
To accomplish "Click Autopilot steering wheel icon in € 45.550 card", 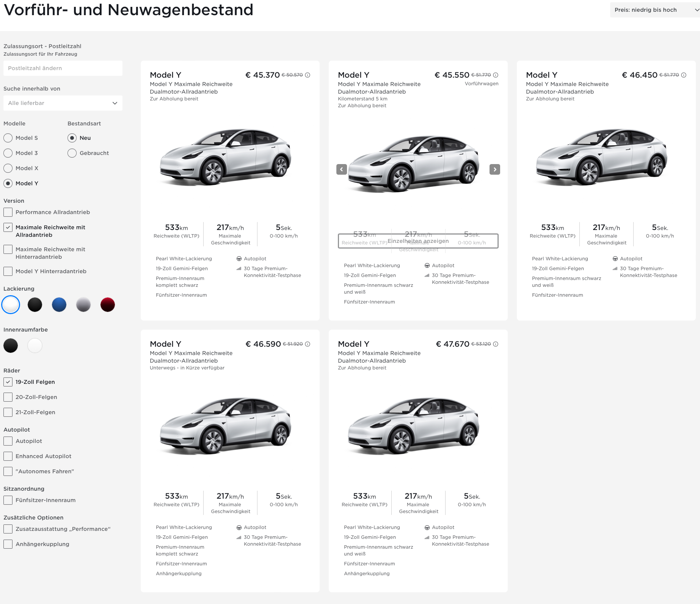I will (427, 266).
